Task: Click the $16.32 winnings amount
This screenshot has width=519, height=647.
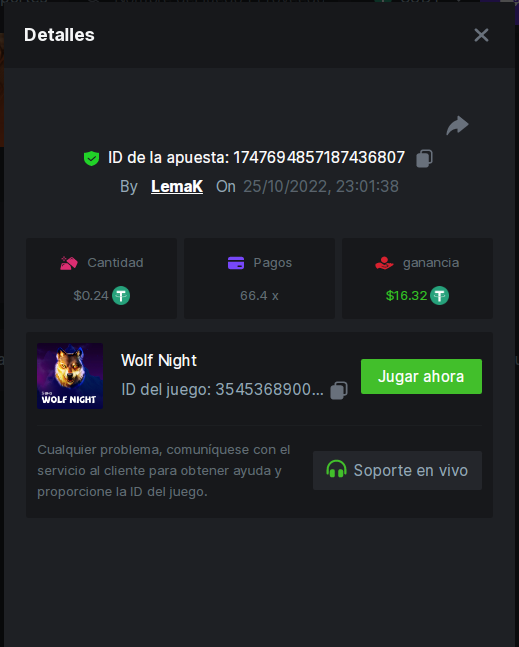Action: point(406,295)
